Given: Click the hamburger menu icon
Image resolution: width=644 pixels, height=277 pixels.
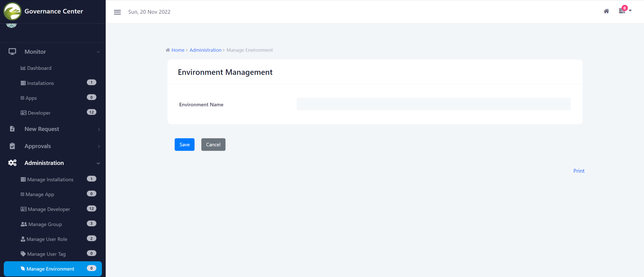Looking at the screenshot, I should pos(117,12).
